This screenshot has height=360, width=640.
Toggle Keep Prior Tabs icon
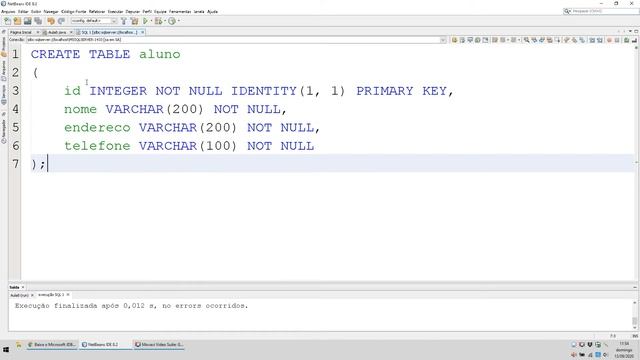[x=485, y=40]
